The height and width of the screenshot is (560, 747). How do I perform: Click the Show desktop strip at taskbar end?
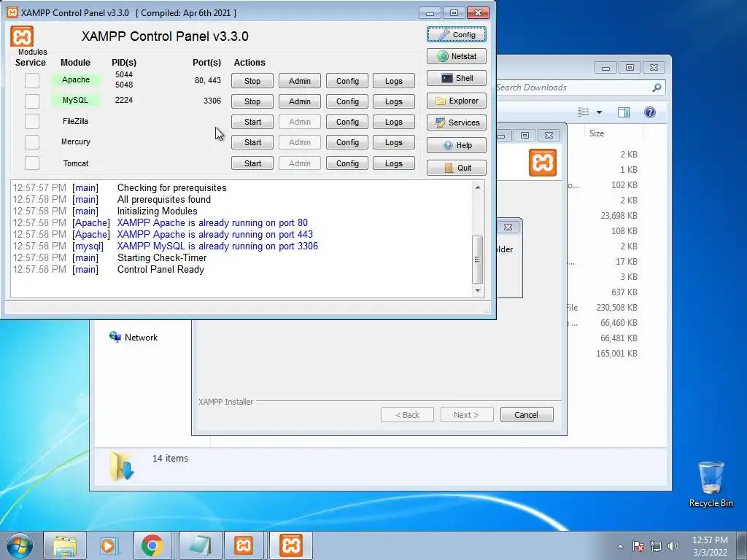point(742,546)
